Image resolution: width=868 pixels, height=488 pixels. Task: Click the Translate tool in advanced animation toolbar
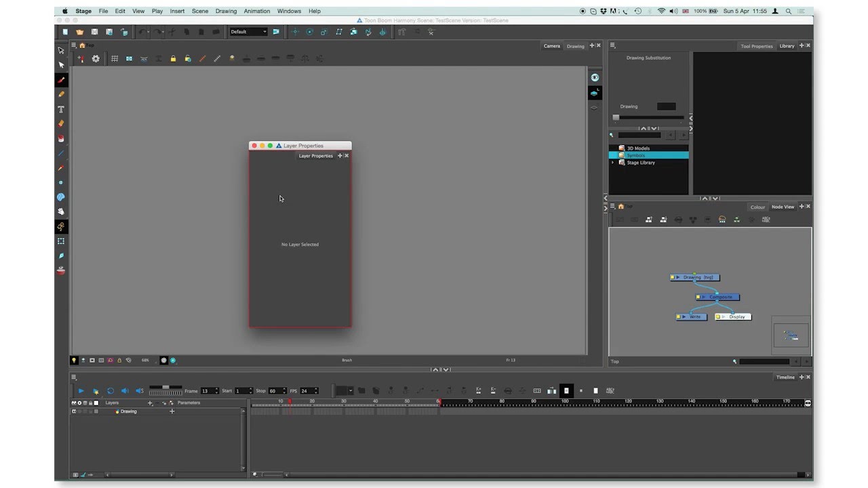pos(295,32)
